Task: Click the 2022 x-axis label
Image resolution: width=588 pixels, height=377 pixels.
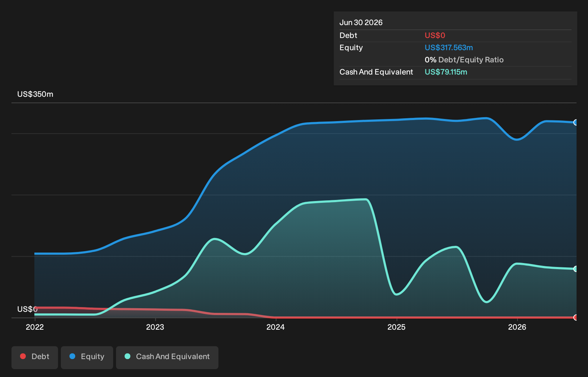Action: [35, 327]
